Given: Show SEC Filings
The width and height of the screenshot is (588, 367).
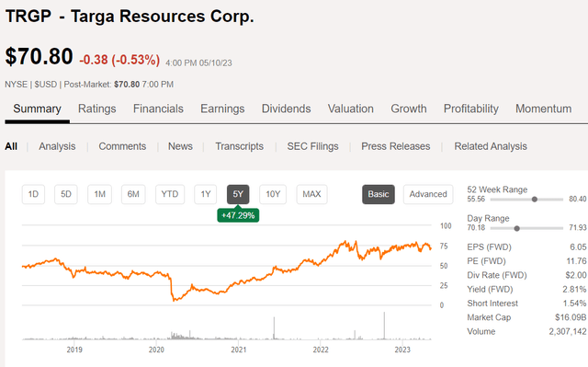Looking at the screenshot, I should point(312,146).
